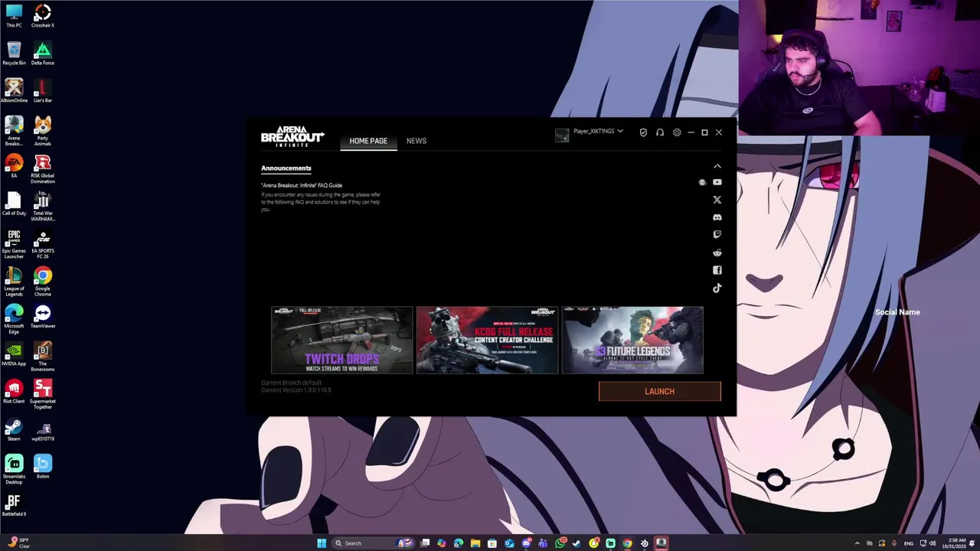The width and height of the screenshot is (980, 551).
Task: Select EA app desktop icon
Action: pos(14,166)
